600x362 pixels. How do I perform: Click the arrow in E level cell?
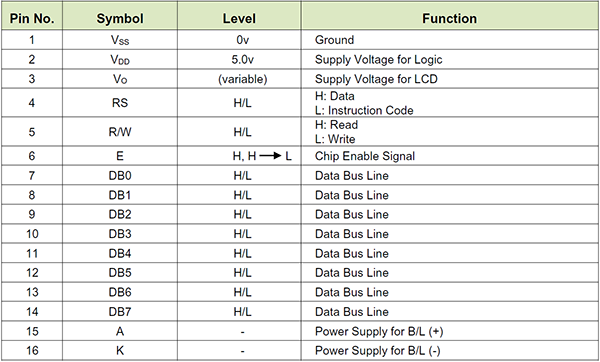[x=271, y=156]
